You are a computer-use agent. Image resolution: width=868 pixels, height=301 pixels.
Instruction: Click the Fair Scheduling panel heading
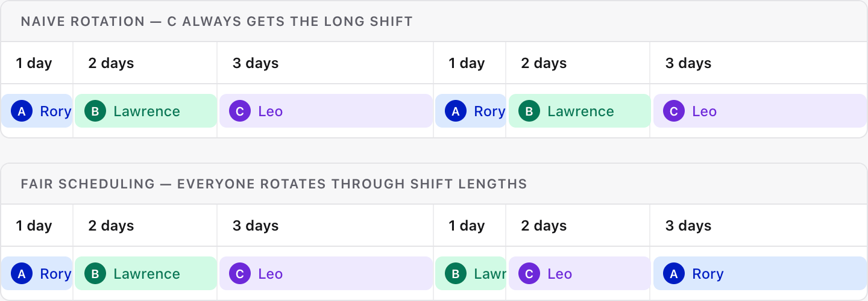(x=274, y=184)
